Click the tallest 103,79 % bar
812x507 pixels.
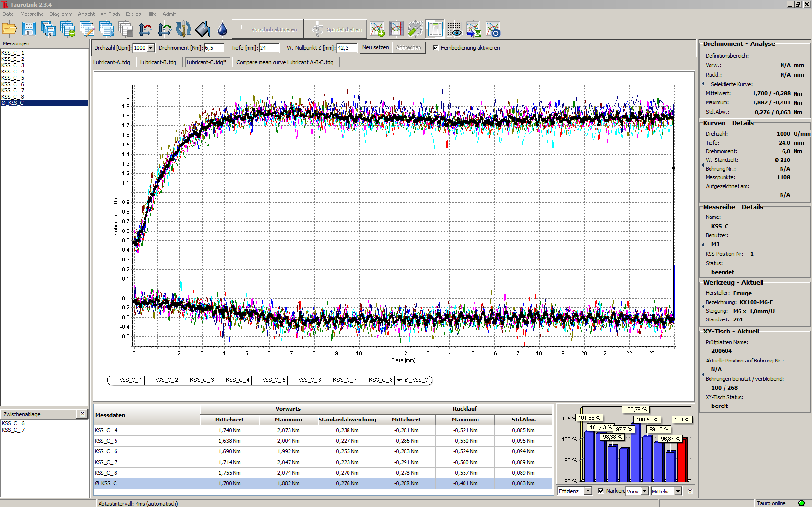click(636, 452)
